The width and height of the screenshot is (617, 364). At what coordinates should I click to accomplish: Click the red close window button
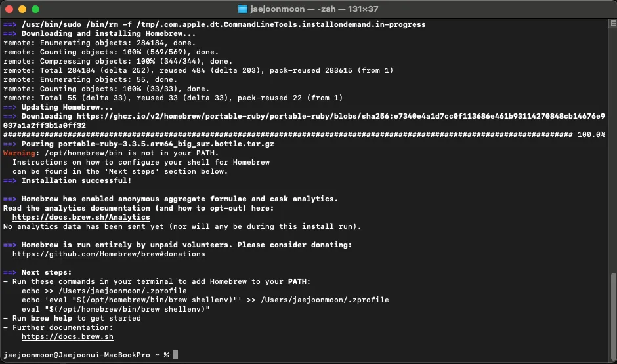pos(9,9)
